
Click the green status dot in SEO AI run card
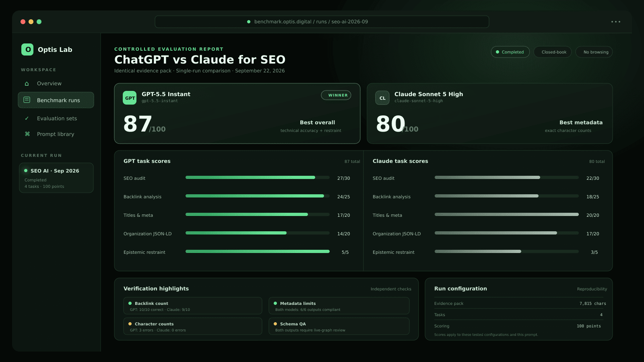pyautogui.click(x=26, y=171)
